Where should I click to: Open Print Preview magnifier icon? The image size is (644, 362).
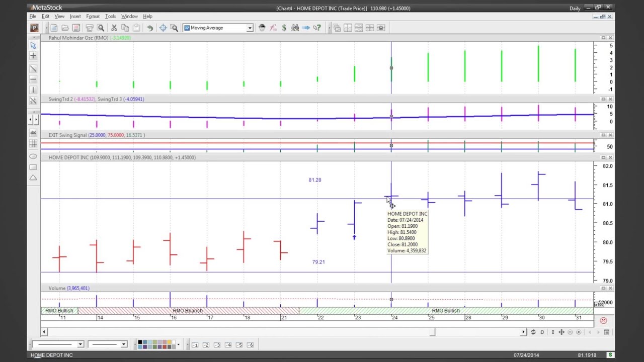[101, 28]
